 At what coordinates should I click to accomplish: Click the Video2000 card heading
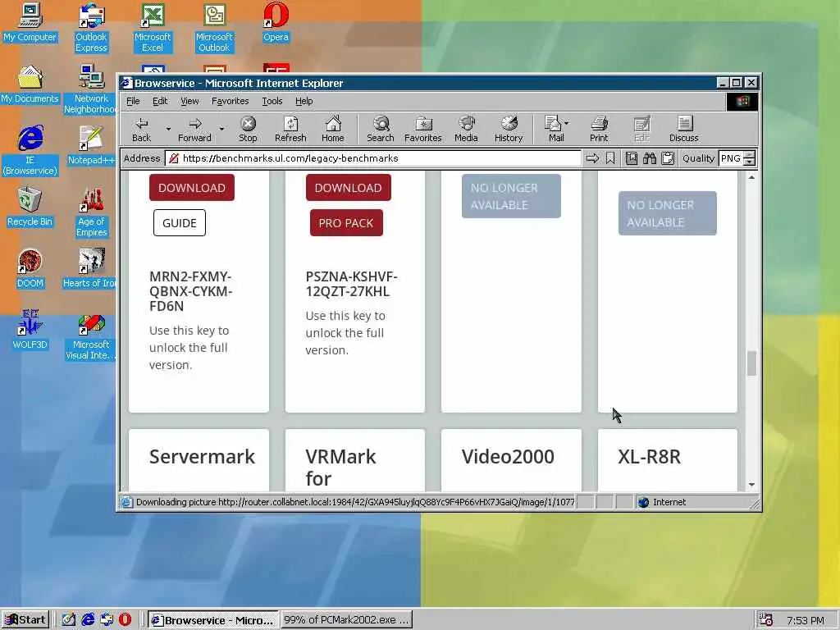pyautogui.click(x=508, y=456)
